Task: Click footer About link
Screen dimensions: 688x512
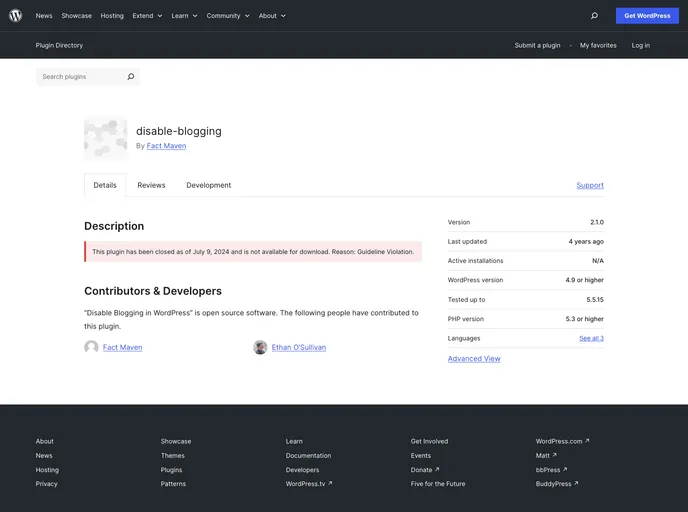Action: point(44,441)
